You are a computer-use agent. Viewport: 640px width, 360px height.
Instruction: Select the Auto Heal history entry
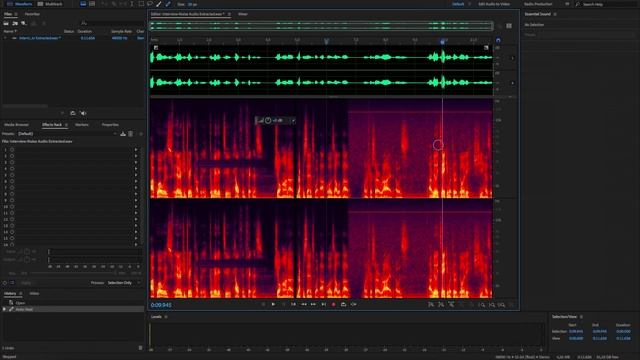pyautogui.click(x=73, y=309)
